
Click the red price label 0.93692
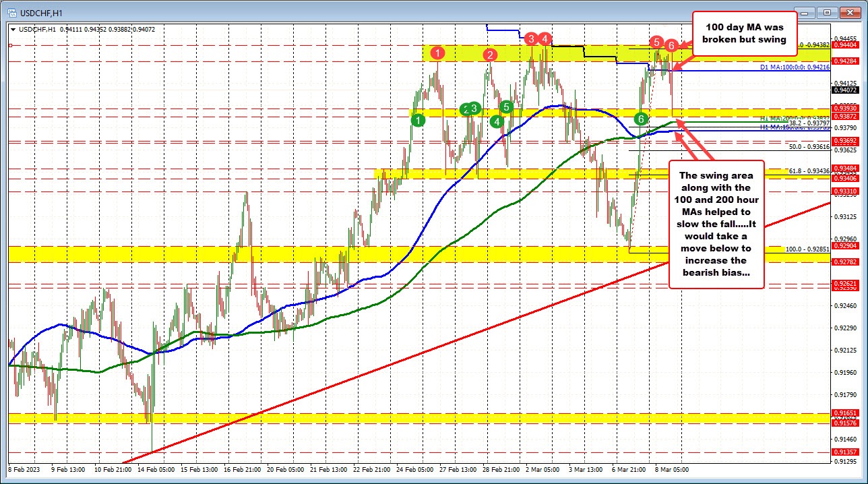pyautogui.click(x=844, y=140)
